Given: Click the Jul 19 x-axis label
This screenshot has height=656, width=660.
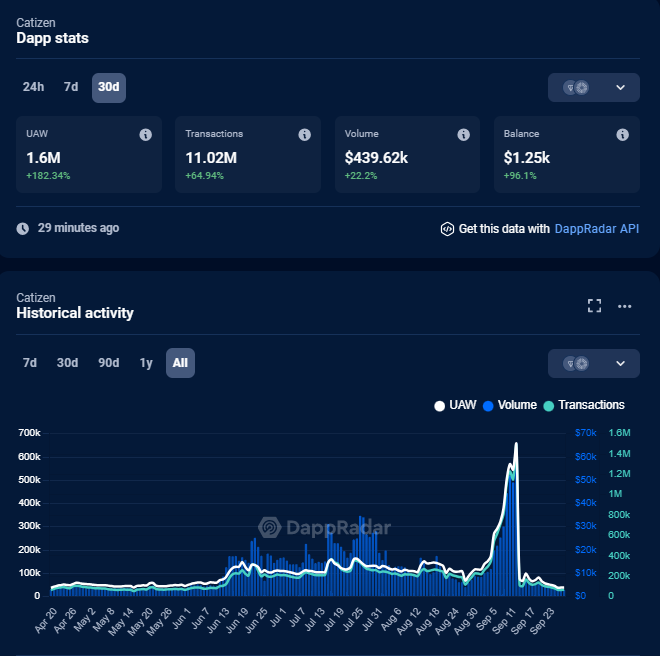Looking at the screenshot, I should pos(333,619).
